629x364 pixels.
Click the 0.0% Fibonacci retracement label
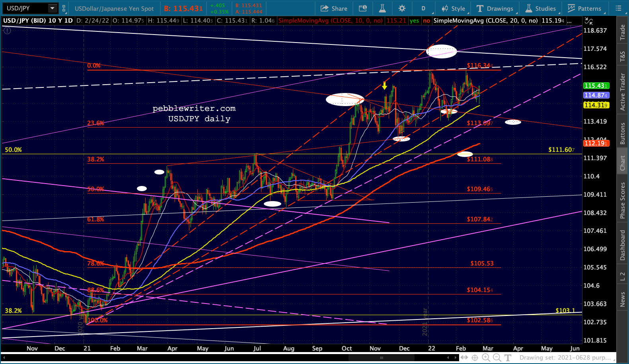pyautogui.click(x=94, y=66)
